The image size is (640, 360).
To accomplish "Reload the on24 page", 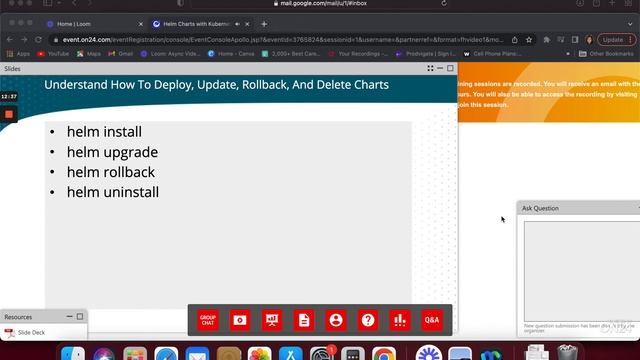I will pyautogui.click(x=38, y=40).
